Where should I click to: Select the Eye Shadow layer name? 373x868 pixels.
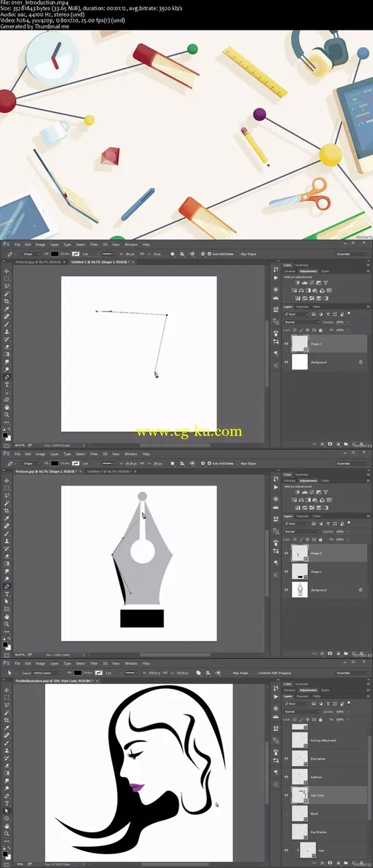tap(318, 832)
